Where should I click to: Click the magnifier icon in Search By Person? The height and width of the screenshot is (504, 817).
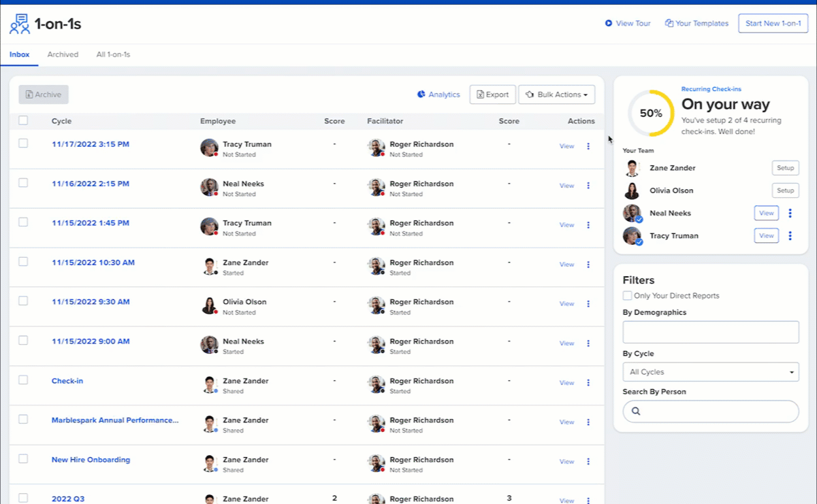click(636, 411)
